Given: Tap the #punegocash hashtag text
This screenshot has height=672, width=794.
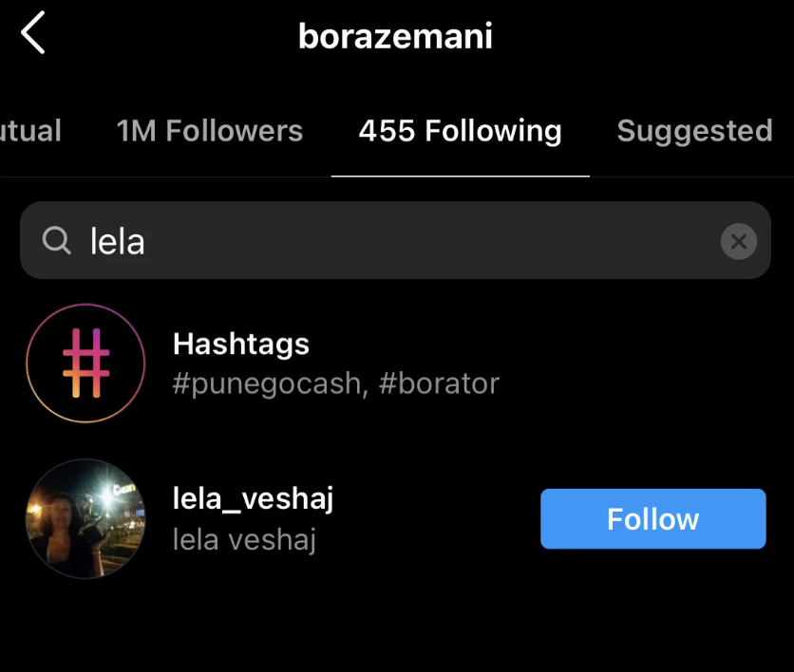Looking at the screenshot, I should click(x=267, y=383).
